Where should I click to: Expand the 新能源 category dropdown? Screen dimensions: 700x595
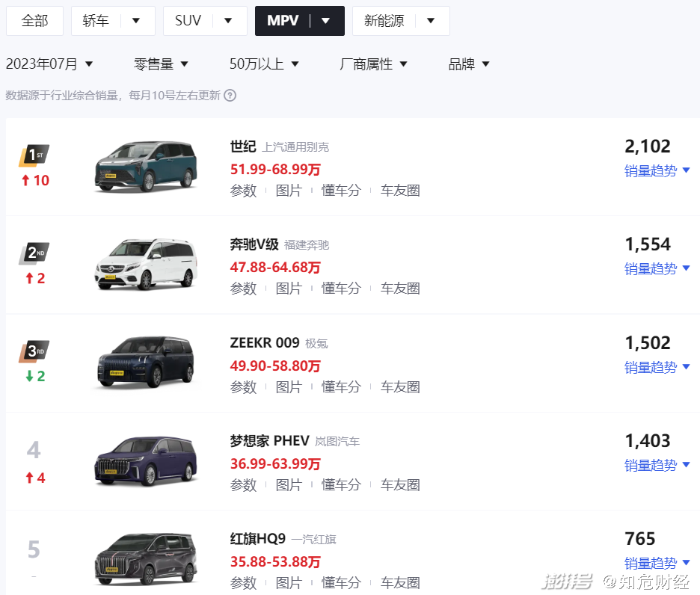[x=400, y=21]
